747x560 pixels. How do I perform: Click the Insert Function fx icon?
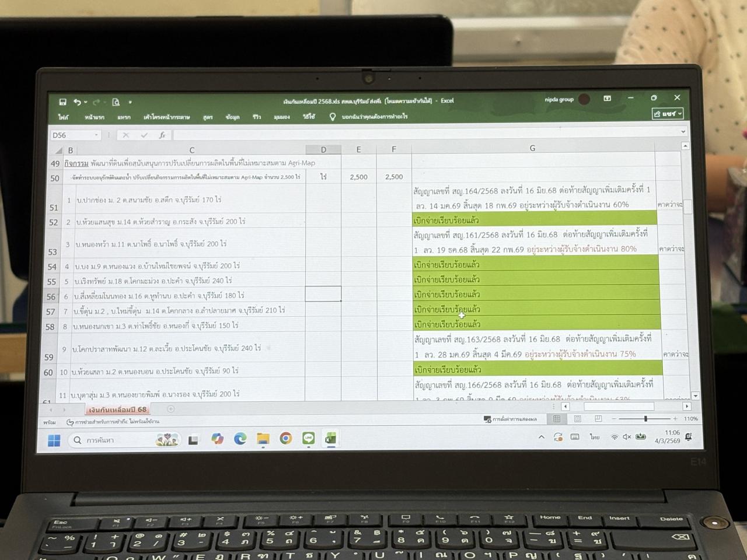tap(162, 135)
